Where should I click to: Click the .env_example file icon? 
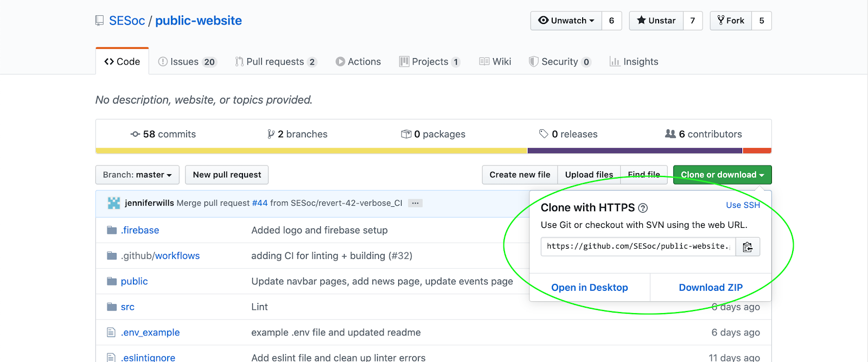111,332
